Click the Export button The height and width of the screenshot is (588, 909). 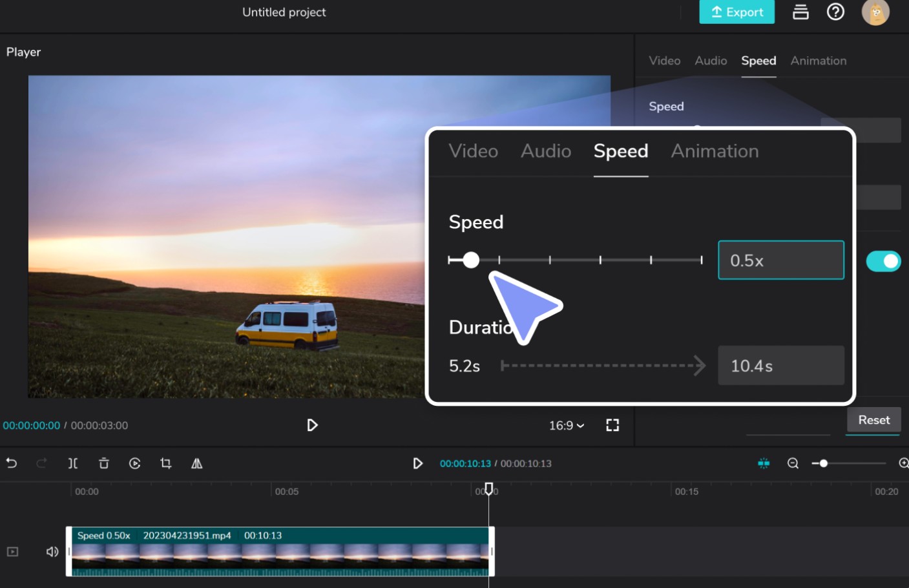tap(737, 12)
